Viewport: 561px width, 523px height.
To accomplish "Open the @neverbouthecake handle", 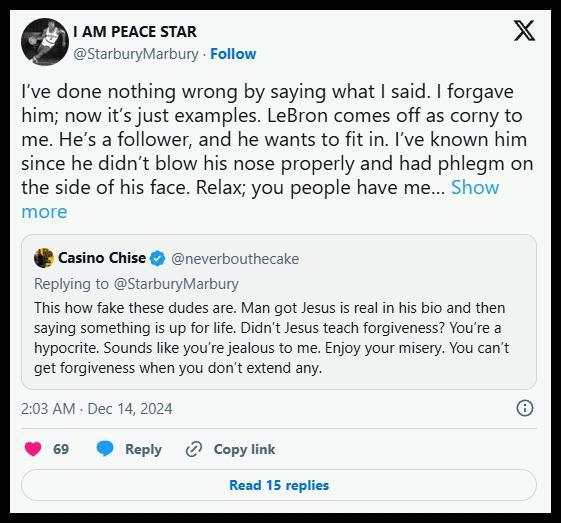I will point(235,259).
